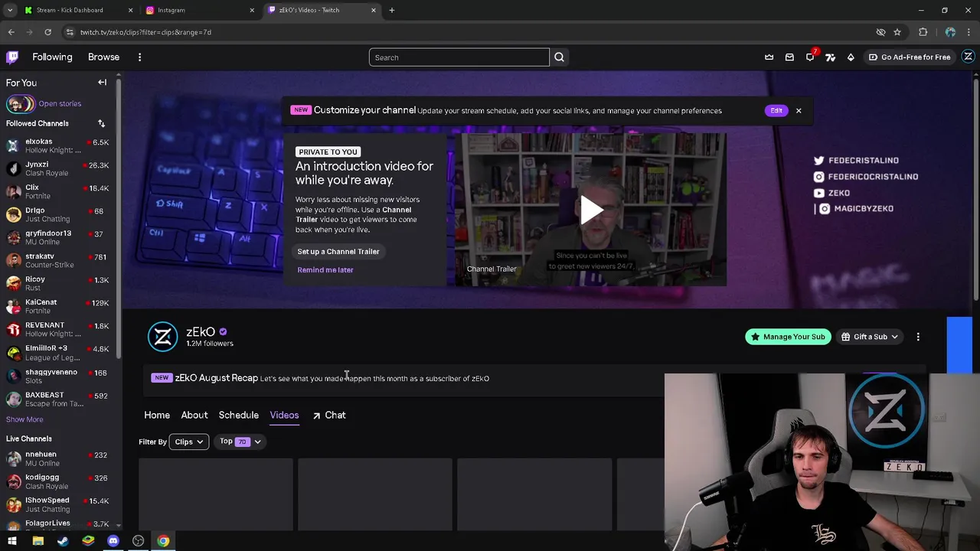Screen dimensions: 980x551
Task: Open browser tab search dropdown arrow
Action: (10, 10)
